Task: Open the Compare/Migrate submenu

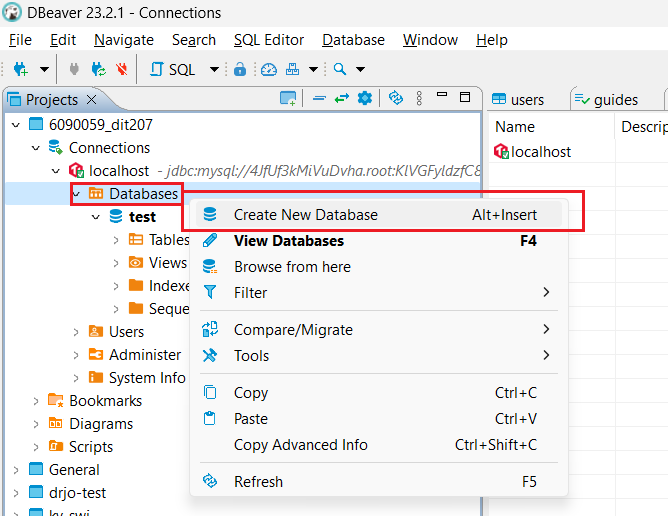Action: tap(379, 330)
